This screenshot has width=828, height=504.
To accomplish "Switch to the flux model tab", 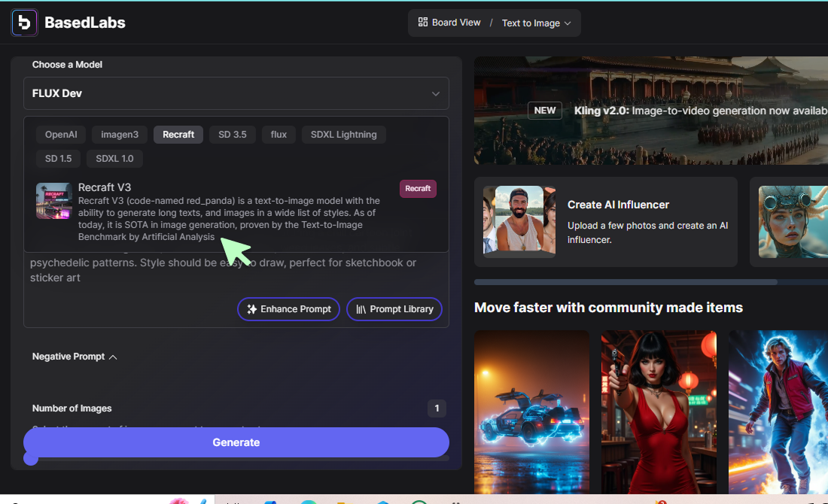I will point(279,135).
